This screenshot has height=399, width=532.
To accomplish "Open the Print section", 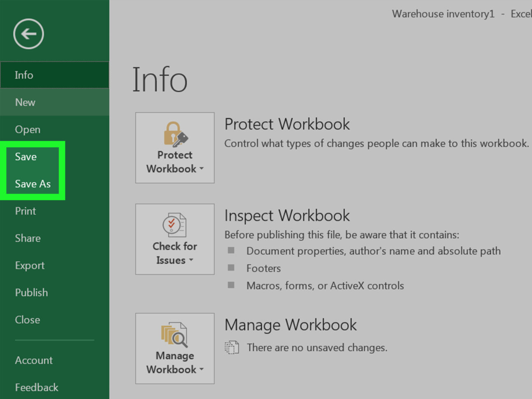I will (x=25, y=211).
